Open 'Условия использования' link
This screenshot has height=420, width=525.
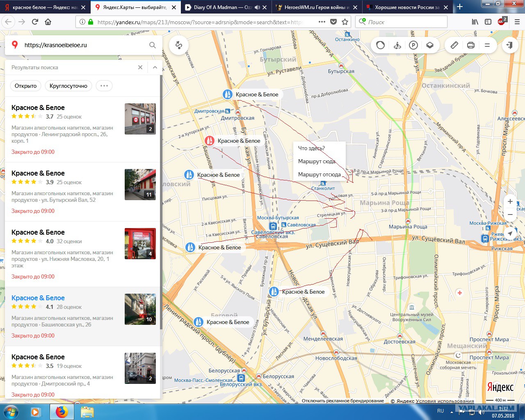[445, 401]
